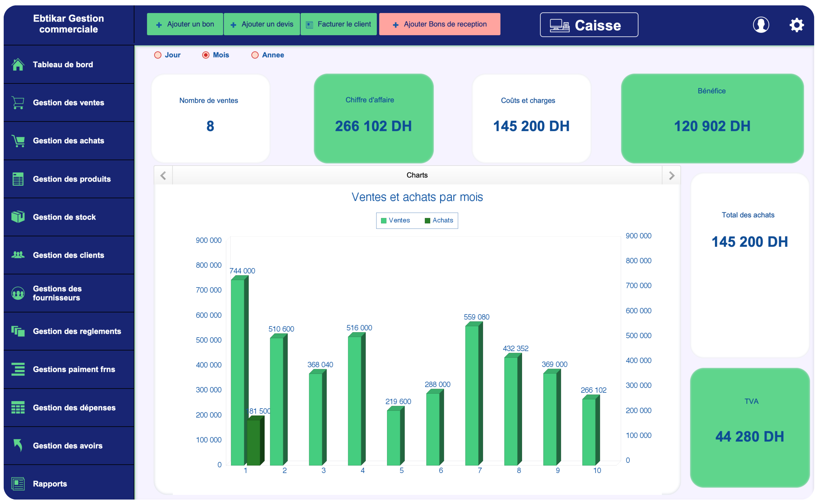The image size is (817, 504).
Task: Click the Ajouter un bon button
Action: click(185, 24)
